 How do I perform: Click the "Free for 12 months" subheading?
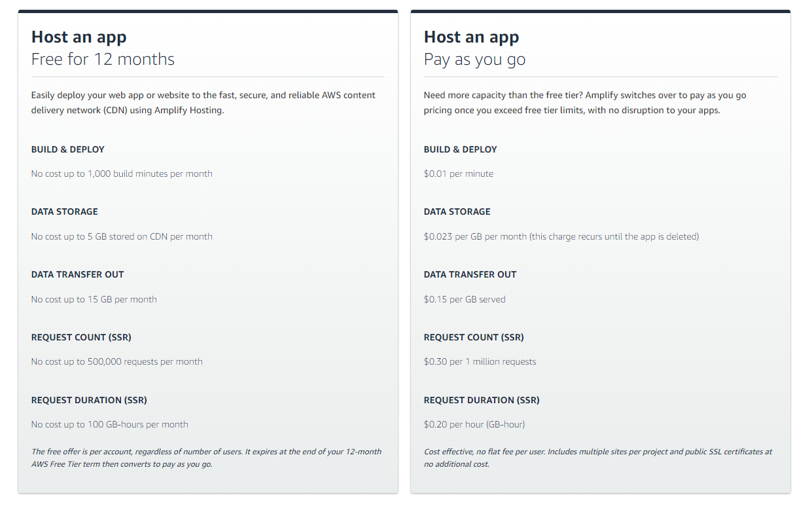click(103, 60)
